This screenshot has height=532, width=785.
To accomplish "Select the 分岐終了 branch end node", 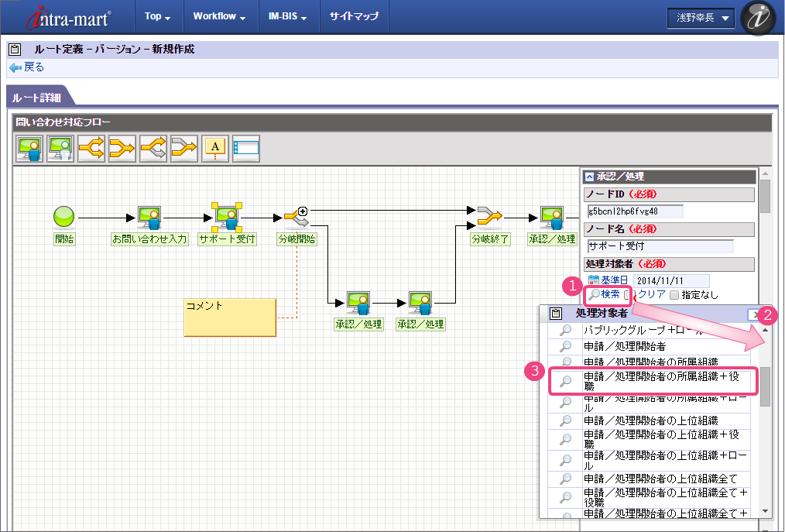I will pos(489,216).
